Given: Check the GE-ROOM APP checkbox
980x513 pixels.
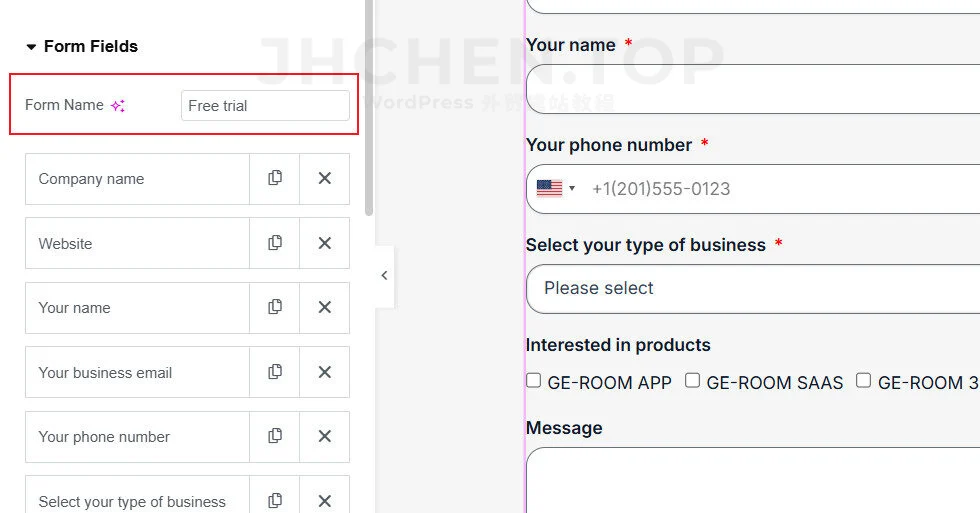Looking at the screenshot, I should (533, 381).
